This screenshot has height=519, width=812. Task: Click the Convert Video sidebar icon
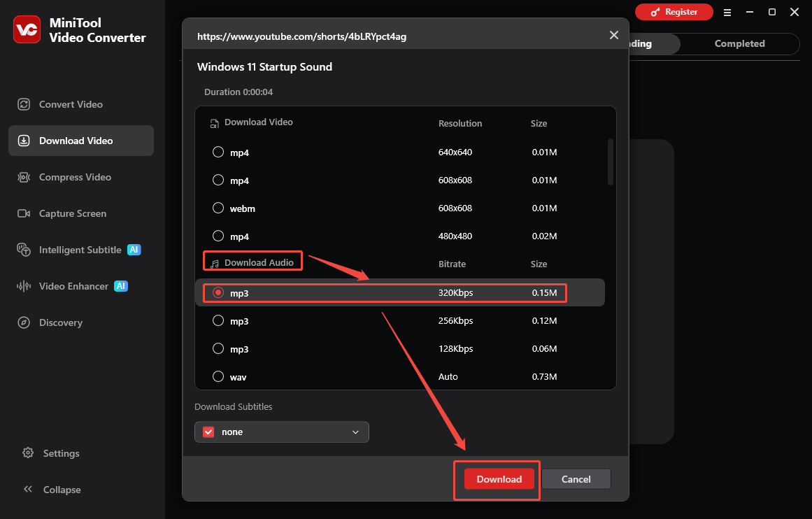24,104
